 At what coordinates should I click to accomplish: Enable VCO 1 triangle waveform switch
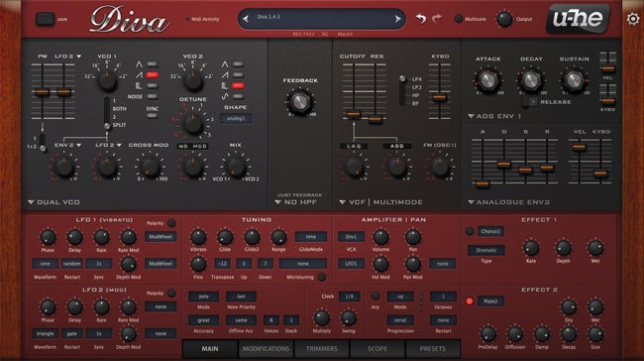(x=152, y=64)
